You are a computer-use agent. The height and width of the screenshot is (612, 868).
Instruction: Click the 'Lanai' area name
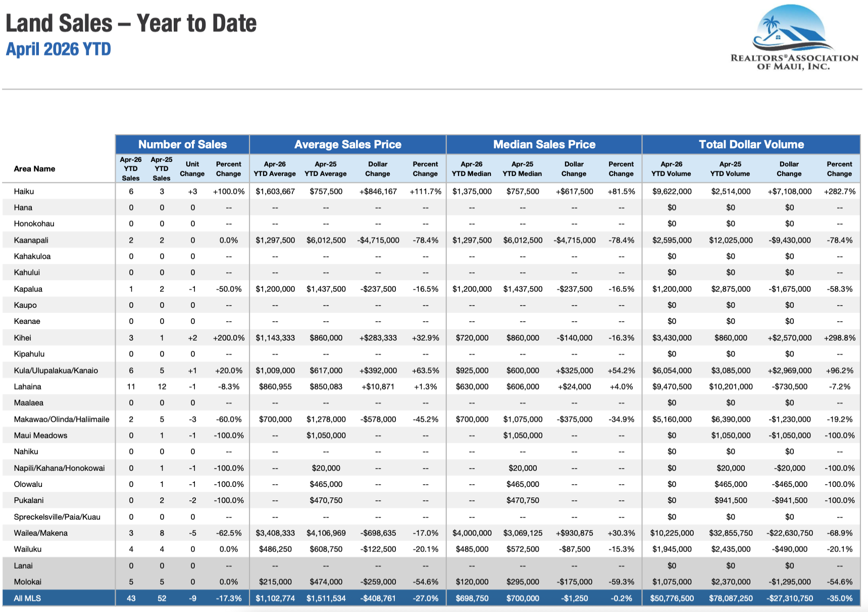point(23,566)
